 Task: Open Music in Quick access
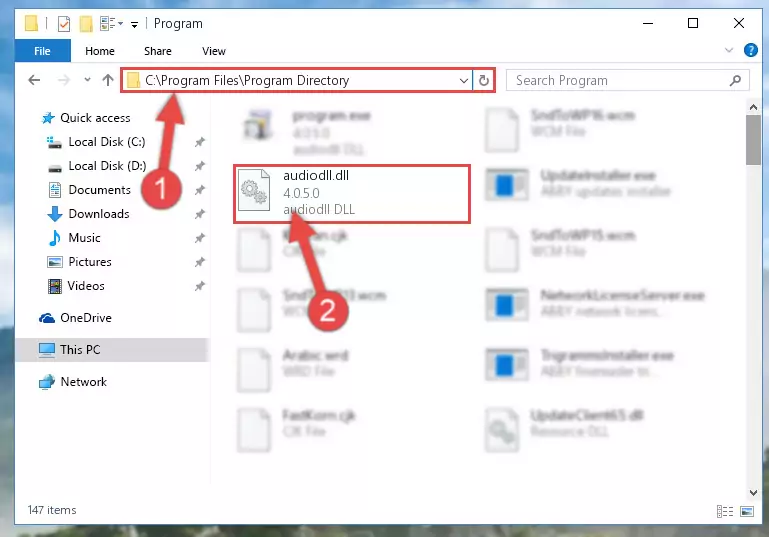(x=75, y=238)
